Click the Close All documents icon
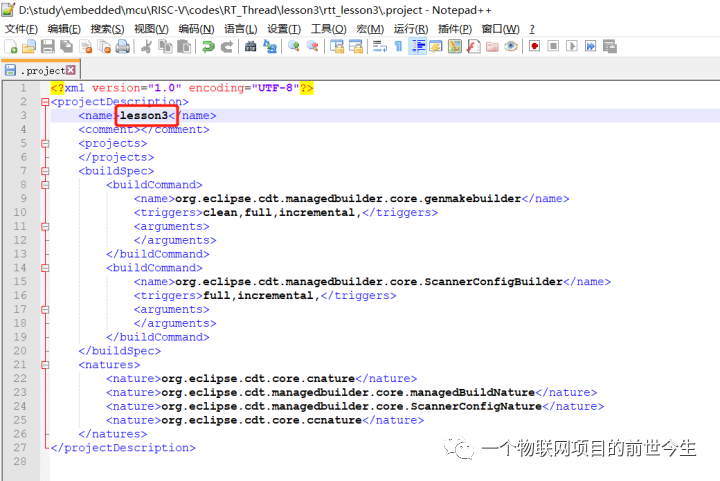 click(x=104, y=46)
